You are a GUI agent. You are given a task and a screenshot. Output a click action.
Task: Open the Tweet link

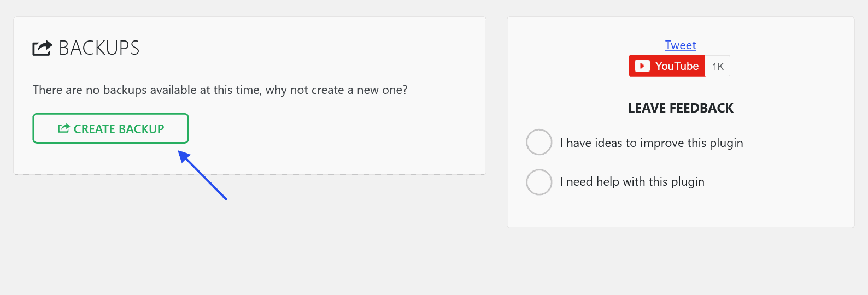pos(681,45)
